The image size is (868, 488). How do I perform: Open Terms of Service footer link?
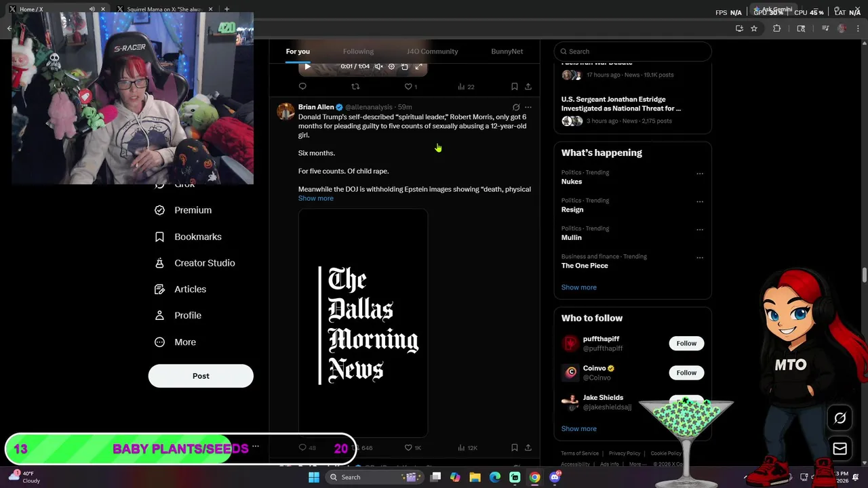pos(580,453)
